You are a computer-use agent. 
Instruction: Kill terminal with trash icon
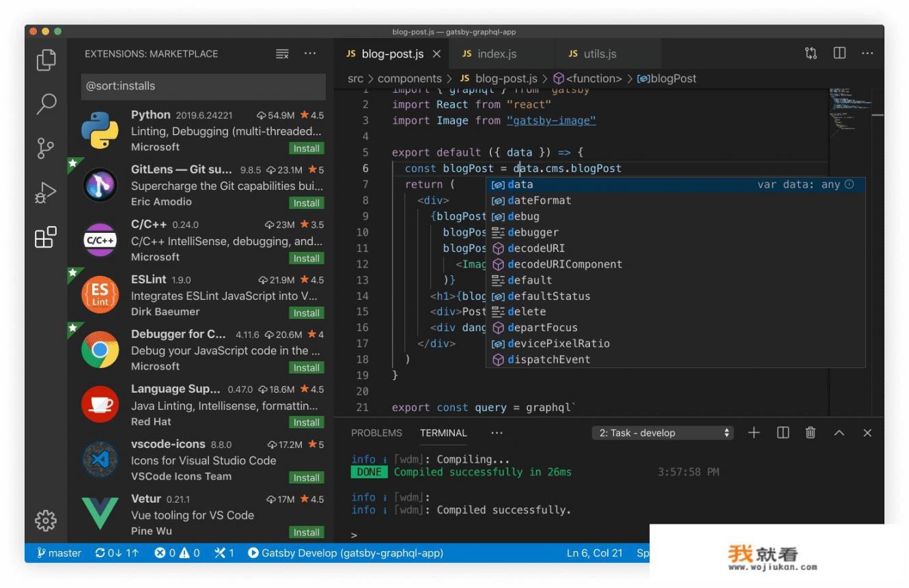pyautogui.click(x=811, y=432)
